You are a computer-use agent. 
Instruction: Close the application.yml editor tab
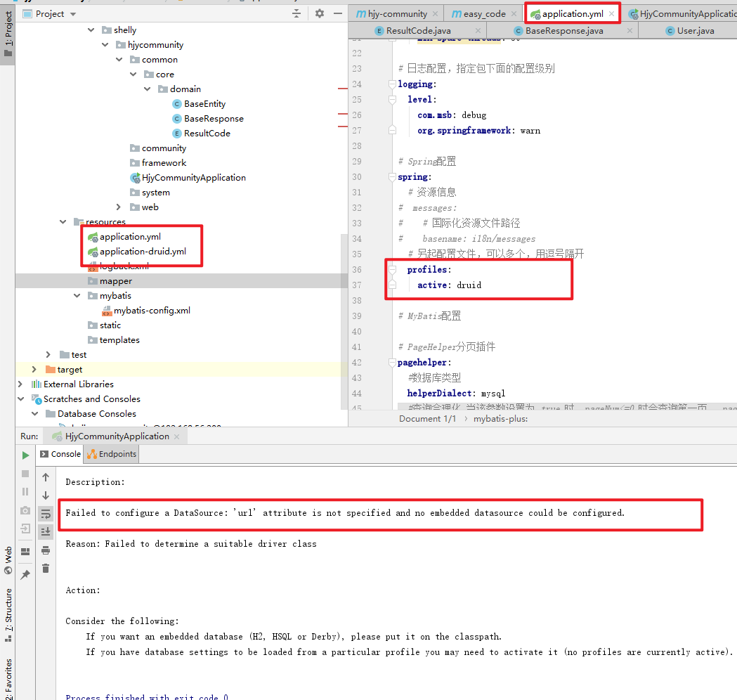pos(611,13)
